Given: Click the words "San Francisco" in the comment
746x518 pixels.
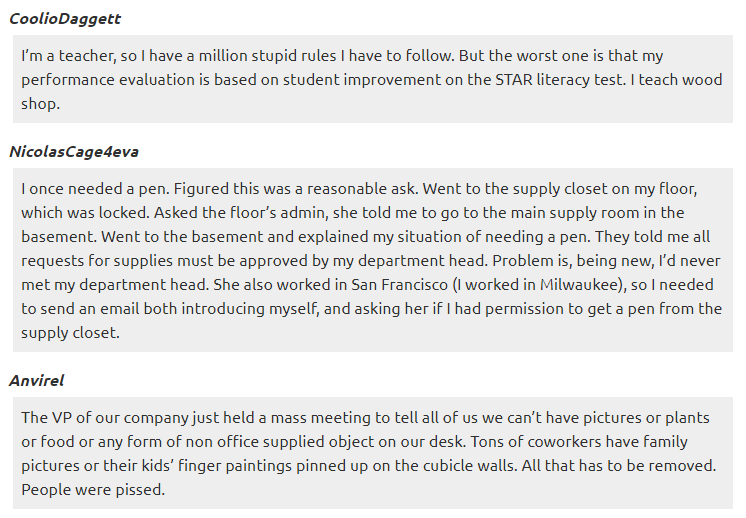Looking at the screenshot, I should (x=399, y=285).
